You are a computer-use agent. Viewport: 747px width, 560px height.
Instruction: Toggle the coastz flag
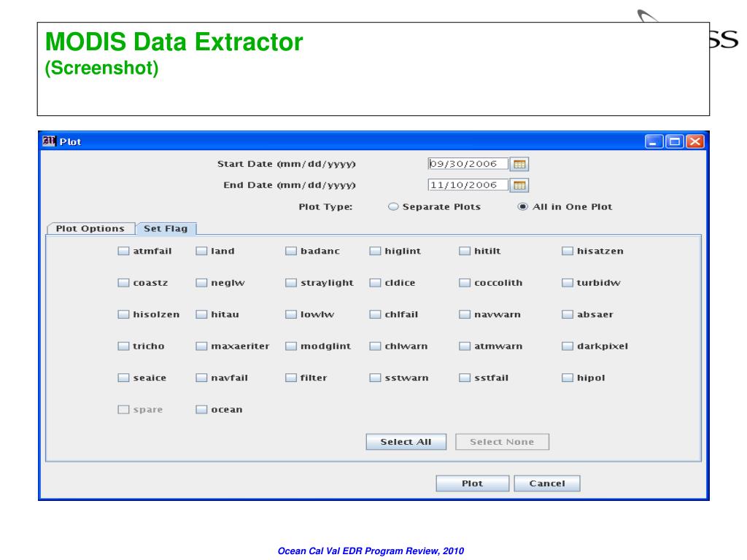[x=123, y=283]
